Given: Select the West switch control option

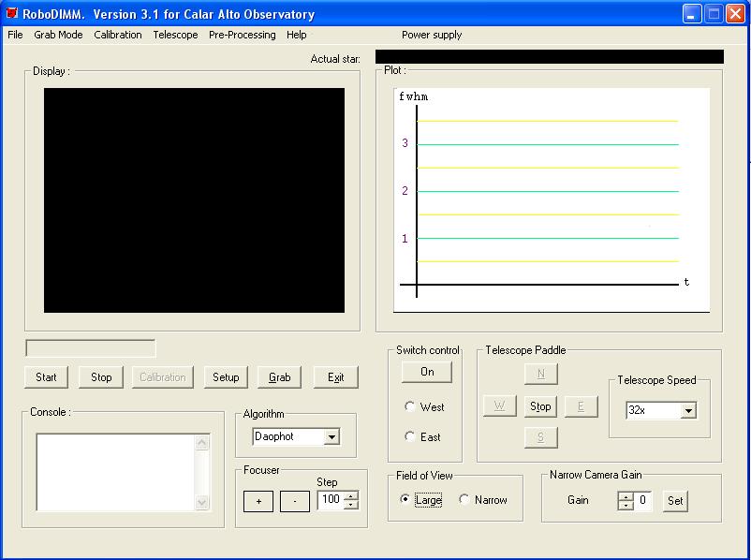Looking at the screenshot, I should tap(410, 407).
